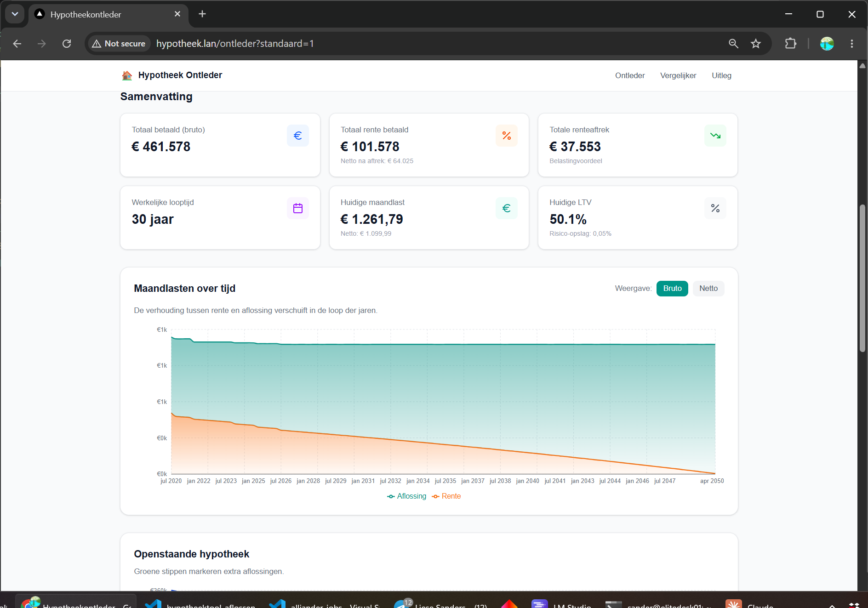Open the Claude taskbar item
This screenshot has width=868, height=608.
749,603
